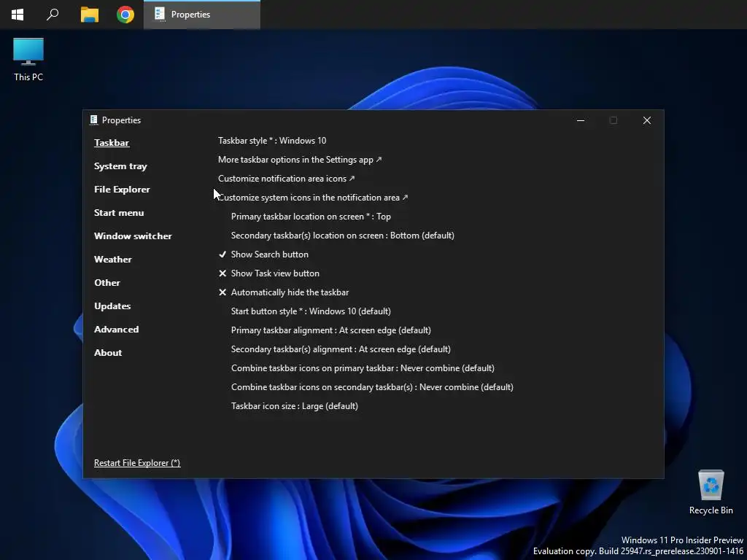Open the taskbar Search icon
The width and height of the screenshot is (747, 560).
tap(53, 15)
